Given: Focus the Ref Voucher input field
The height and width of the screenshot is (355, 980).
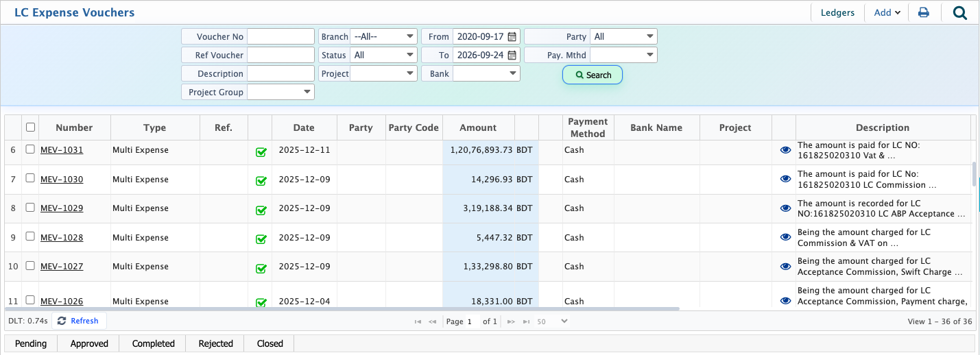Looking at the screenshot, I should pyautogui.click(x=280, y=55).
